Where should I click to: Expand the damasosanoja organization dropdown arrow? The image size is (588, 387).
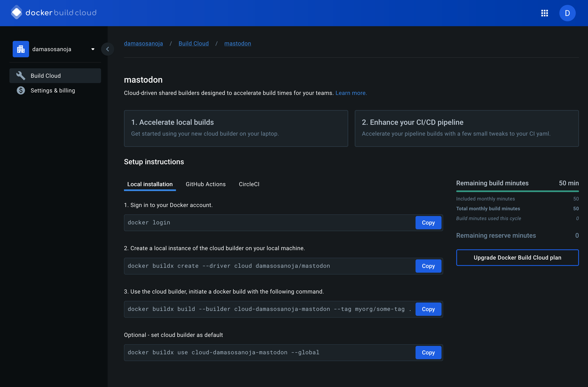point(93,49)
